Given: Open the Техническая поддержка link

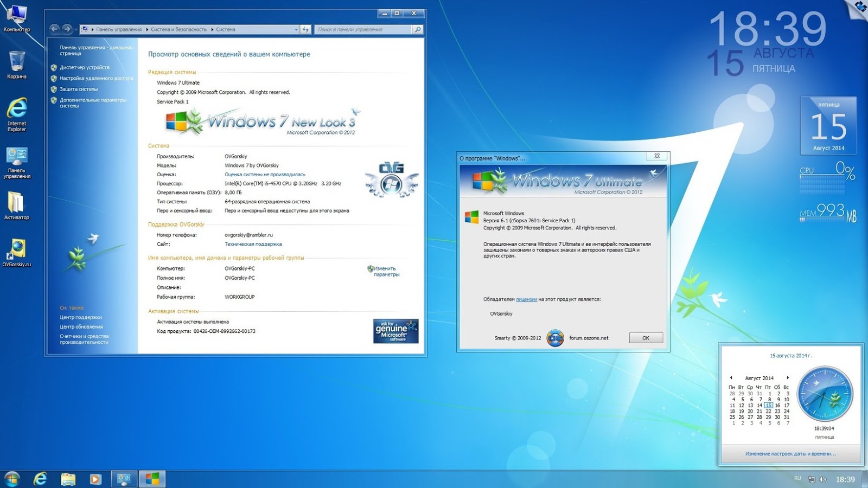Looking at the screenshot, I should tap(252, 244).
